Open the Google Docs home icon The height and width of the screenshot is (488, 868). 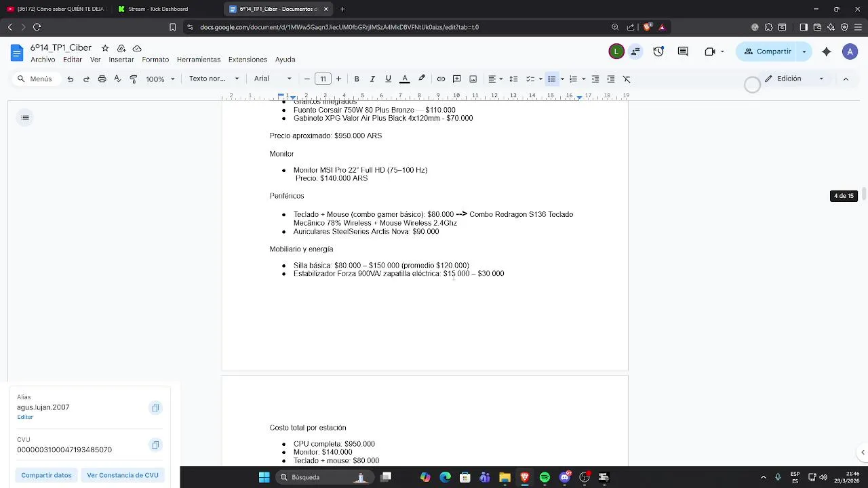17,52
